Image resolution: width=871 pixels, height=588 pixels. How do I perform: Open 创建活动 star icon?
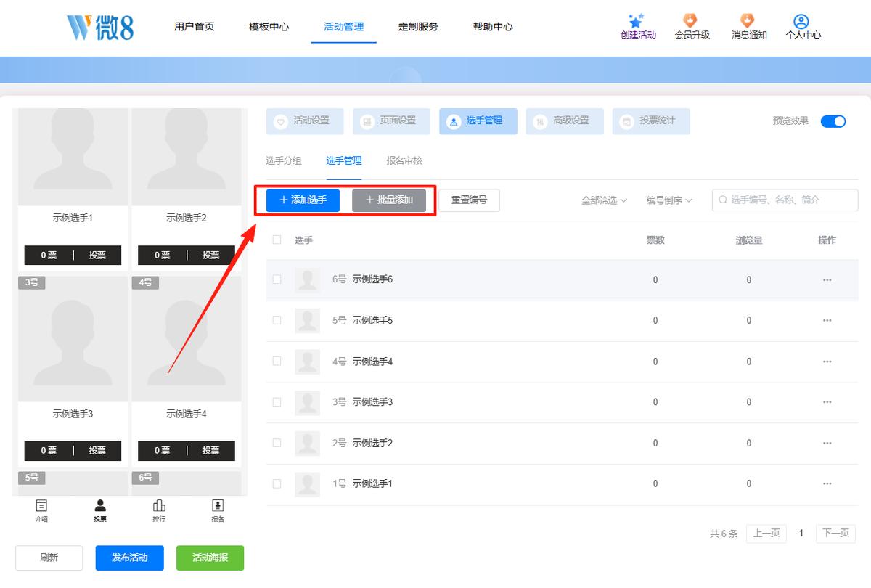pyautogui.click(x=637, y=21)
